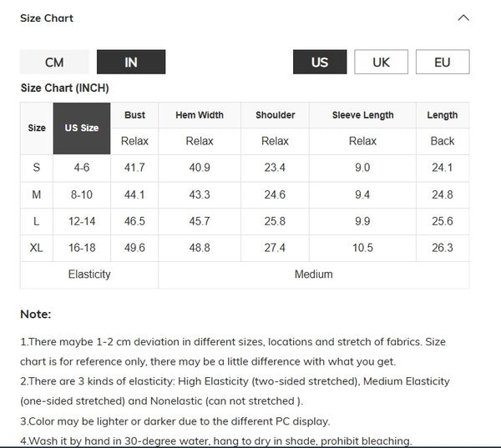This screenshot has width=501, height=448.
Task: Select the Shoulder column header
Action: click(275, 115)
